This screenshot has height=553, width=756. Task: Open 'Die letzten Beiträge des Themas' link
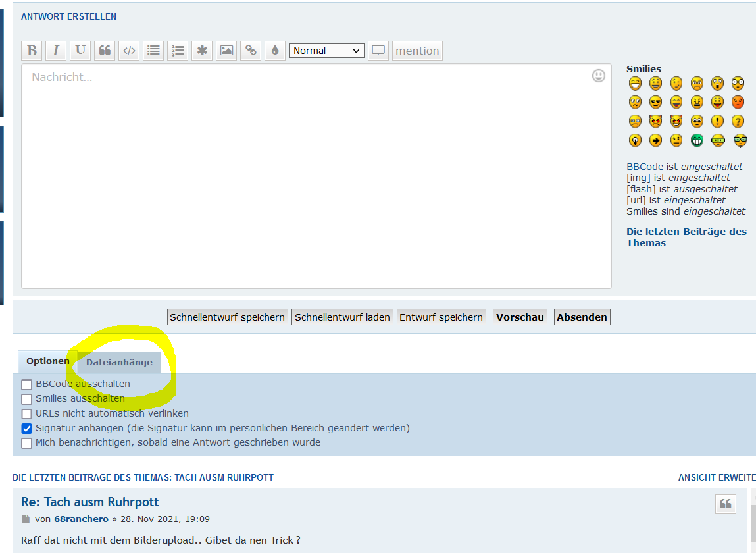click(686, 238)
